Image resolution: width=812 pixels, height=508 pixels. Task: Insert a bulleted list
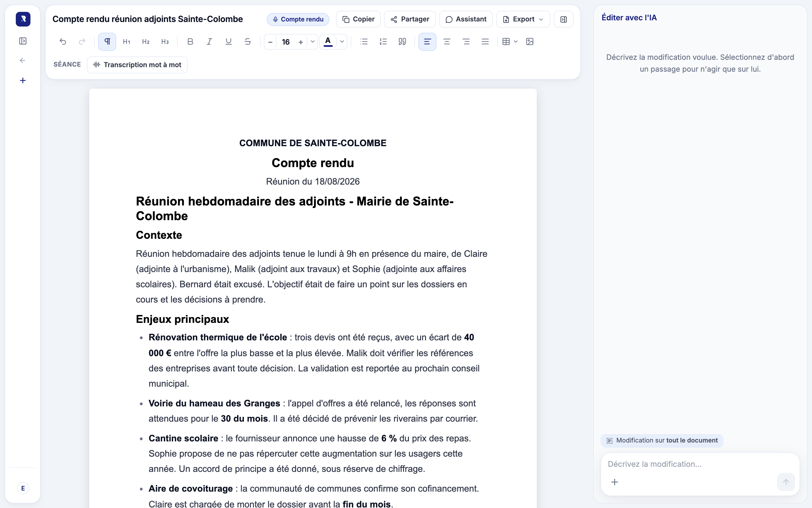(x=364, y=42)
